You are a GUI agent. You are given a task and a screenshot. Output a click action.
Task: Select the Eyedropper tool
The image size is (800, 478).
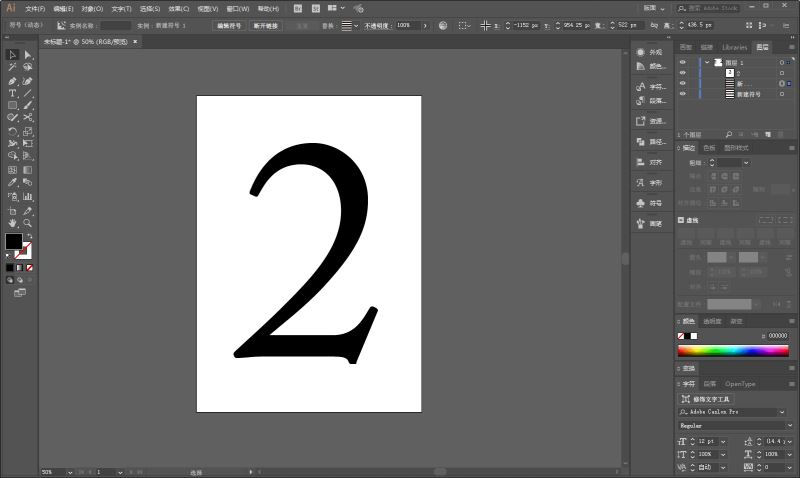tap(13, 183)
